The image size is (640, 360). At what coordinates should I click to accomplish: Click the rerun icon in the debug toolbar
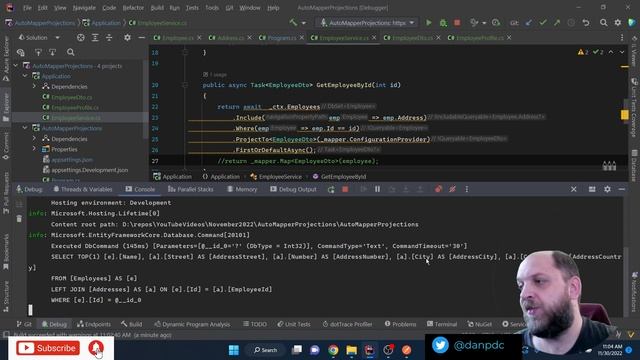click(x=331, y=189)
